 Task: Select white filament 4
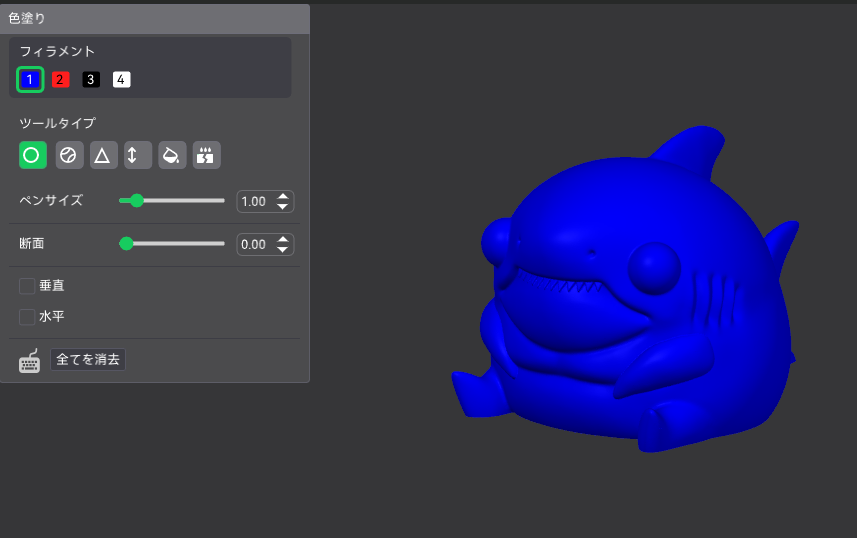pyautogui.click(x=121, y=80)
